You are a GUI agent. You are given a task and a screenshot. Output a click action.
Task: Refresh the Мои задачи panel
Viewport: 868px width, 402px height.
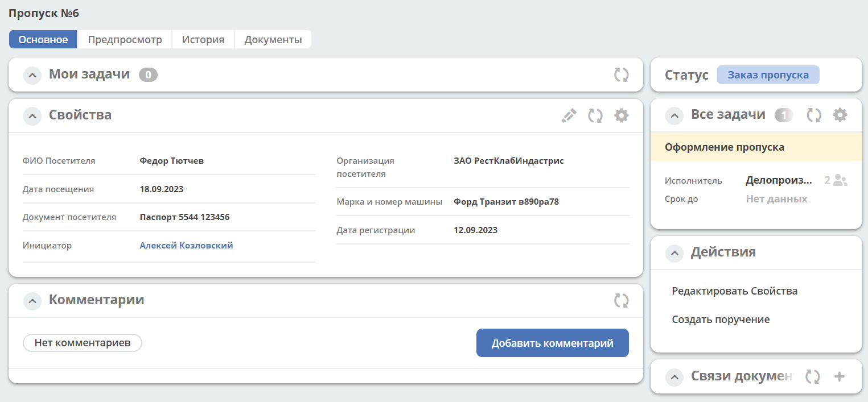(x=621, y=74)
